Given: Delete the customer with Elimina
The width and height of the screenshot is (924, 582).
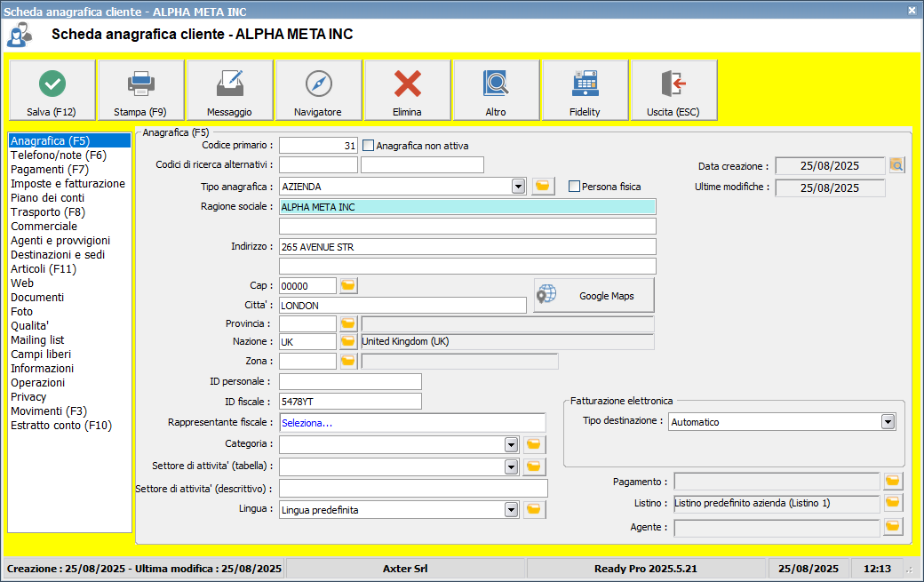Looking at the screenshot, I should (x=408, y=90).
